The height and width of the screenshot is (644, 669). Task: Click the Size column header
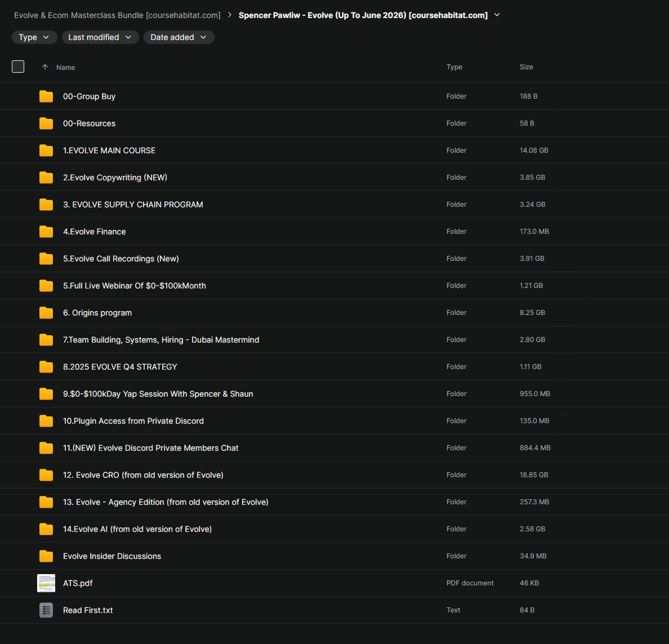[526, 67]
